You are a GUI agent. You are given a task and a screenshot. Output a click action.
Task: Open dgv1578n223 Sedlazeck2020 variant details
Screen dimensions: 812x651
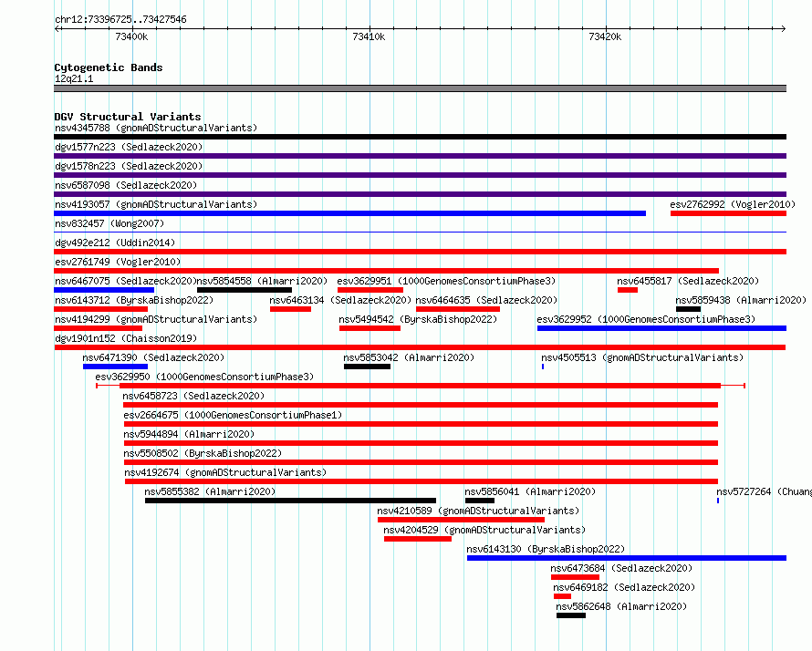point(420,175)
